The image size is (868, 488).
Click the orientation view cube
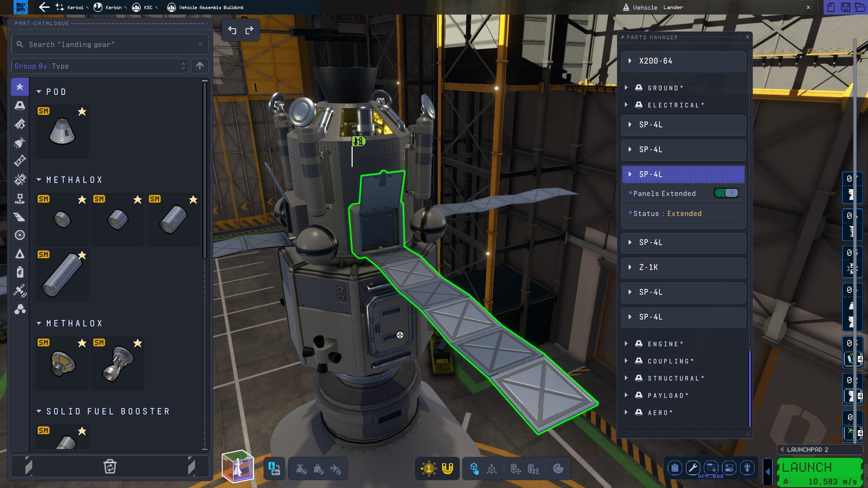point(238,467)
